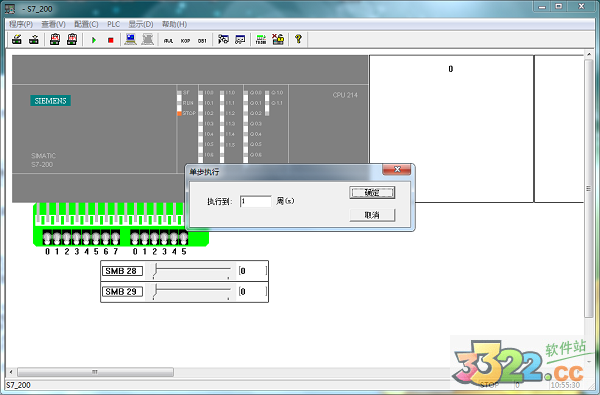Click the first toolbar icon with a pencil
Screen dimensions: 600x395
tap(16, 39)
